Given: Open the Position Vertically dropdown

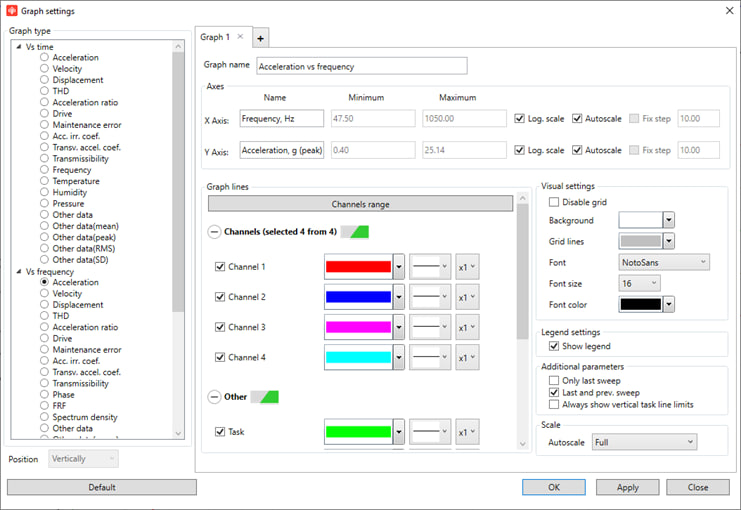Looking at the screenshot, I should click(x=83, y=458).
